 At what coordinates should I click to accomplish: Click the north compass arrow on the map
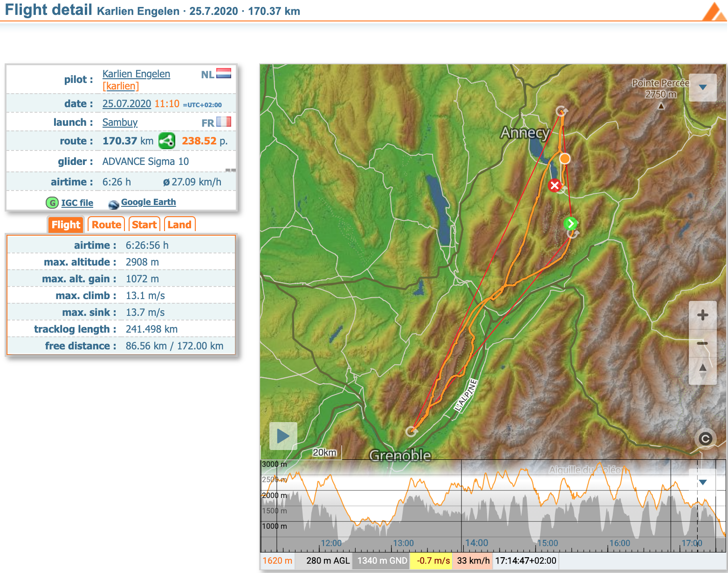702,368
